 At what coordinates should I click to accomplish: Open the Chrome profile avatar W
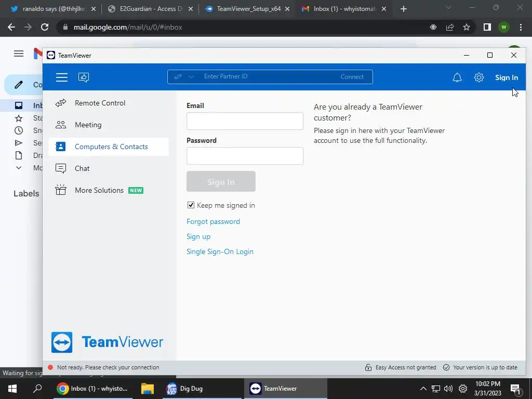pos(504,27)
